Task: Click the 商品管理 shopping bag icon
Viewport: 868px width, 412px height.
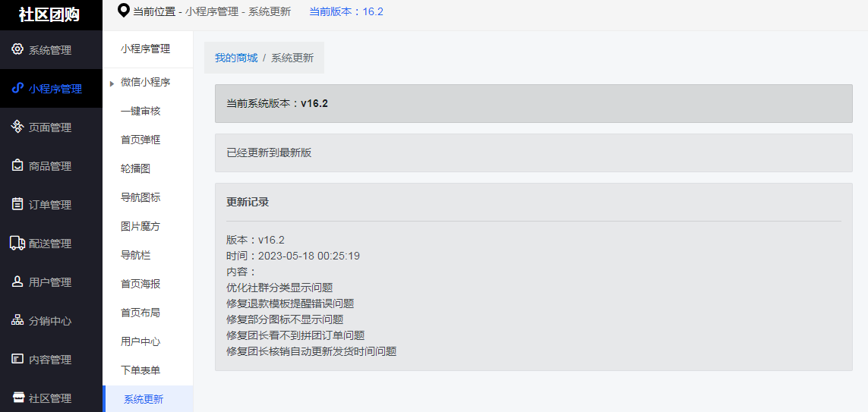Action: (x=17, y=165)
